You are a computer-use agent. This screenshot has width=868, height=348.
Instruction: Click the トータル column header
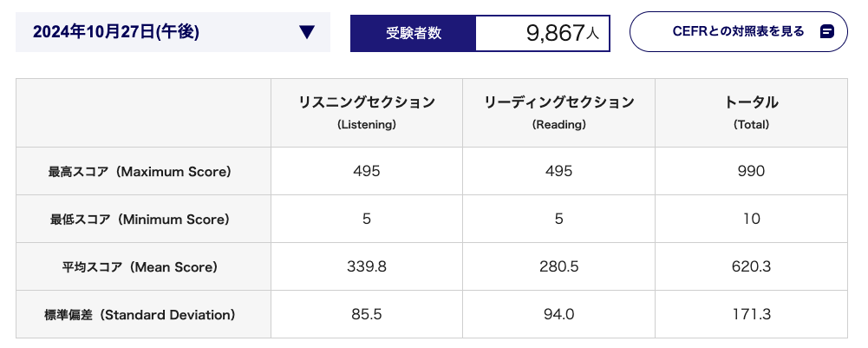751,113
